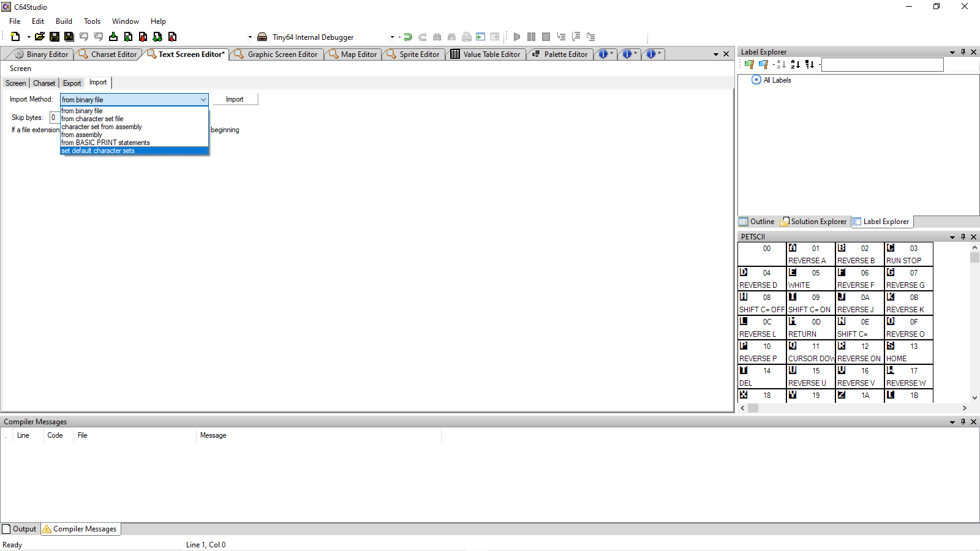Open the Solution Explorer panel tab
The height and width of the screenshot is (551, 980).
pyautogui.click(x=813, y=222)
